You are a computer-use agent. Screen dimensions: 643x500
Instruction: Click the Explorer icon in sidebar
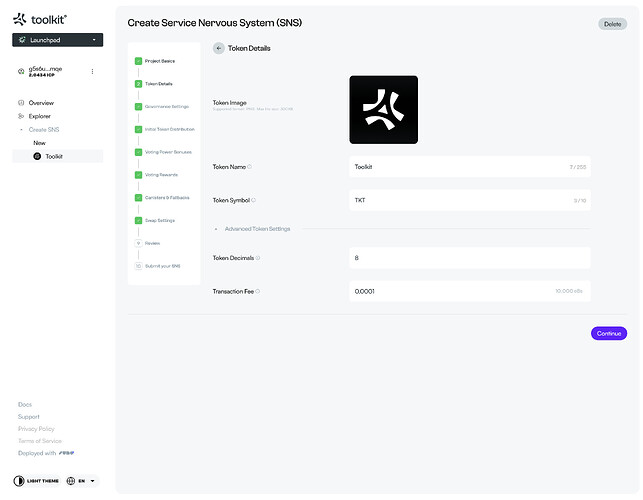click(21, 116)
